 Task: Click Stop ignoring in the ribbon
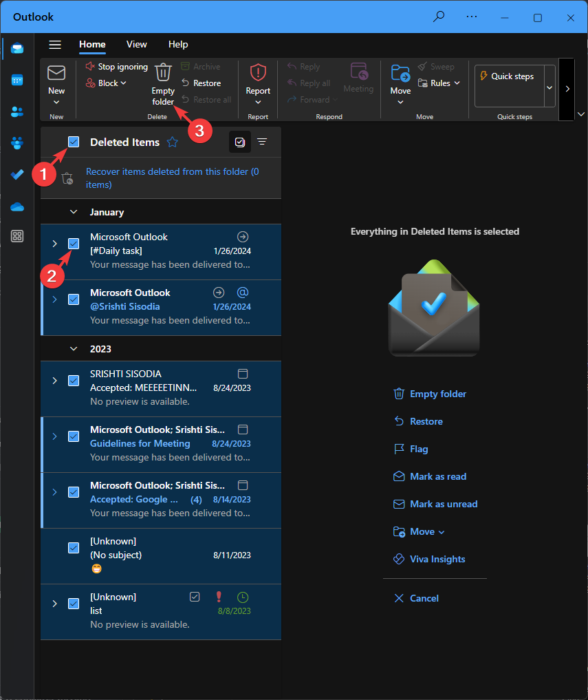[x=116, y=67]
